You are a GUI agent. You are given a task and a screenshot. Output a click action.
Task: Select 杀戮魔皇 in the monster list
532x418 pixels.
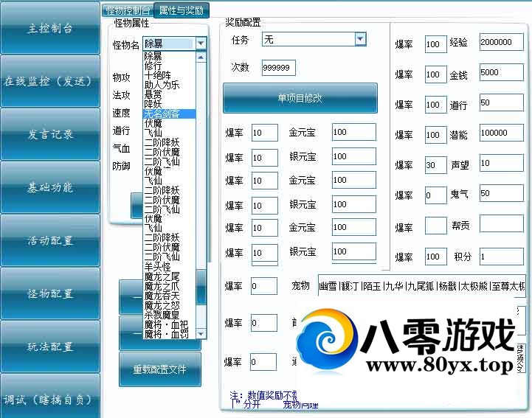tap(169, 315)
